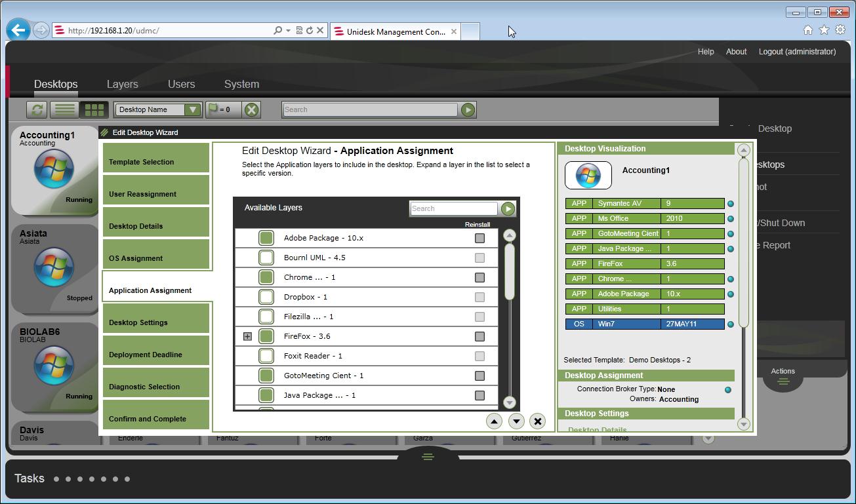The image size is (856, 504).
Task: Go to the next wizard step with the down arrow
Action: [516, 421]
